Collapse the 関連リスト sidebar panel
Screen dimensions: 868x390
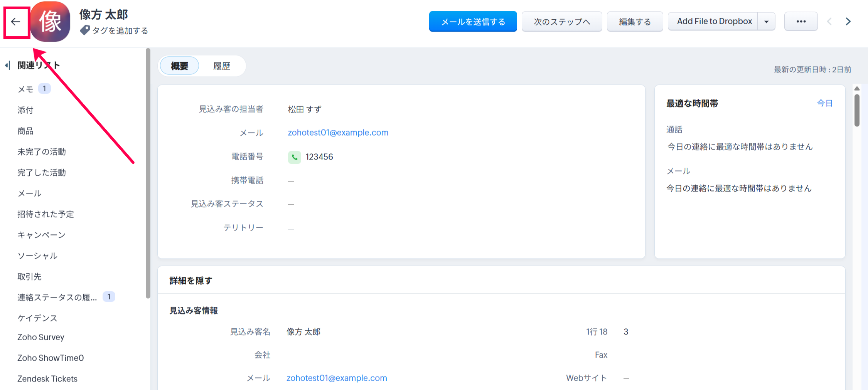click(x=7, y=66)
